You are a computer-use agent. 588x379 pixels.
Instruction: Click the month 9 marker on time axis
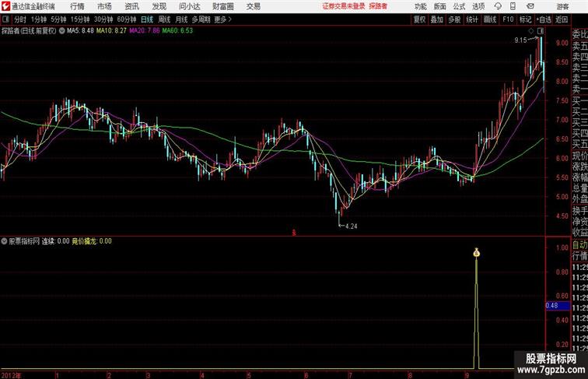pyautogui.click(x=467, y=375)
